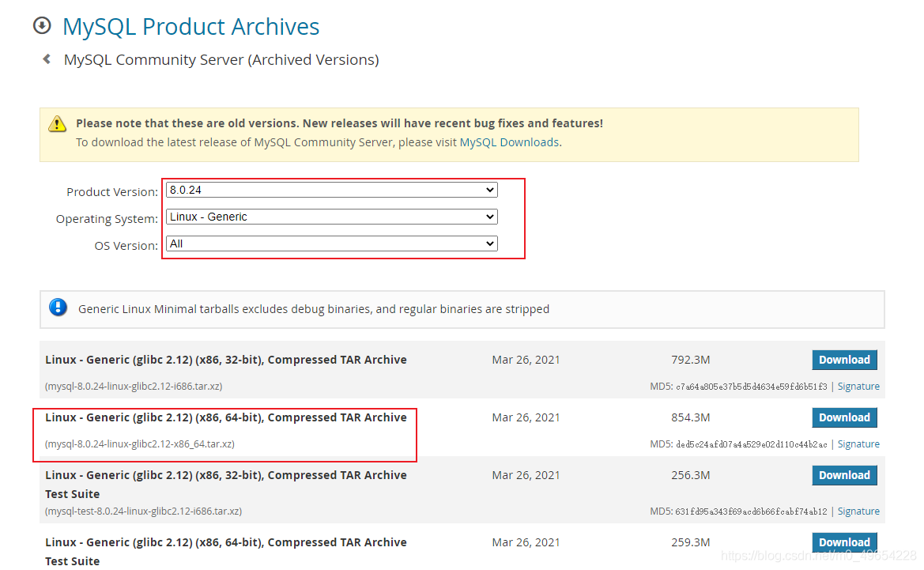Click the MD5 hash of the 32-bit test suite
Image resolution: width=924 pixels, height=570 pixels.
(x=752, y=511)
